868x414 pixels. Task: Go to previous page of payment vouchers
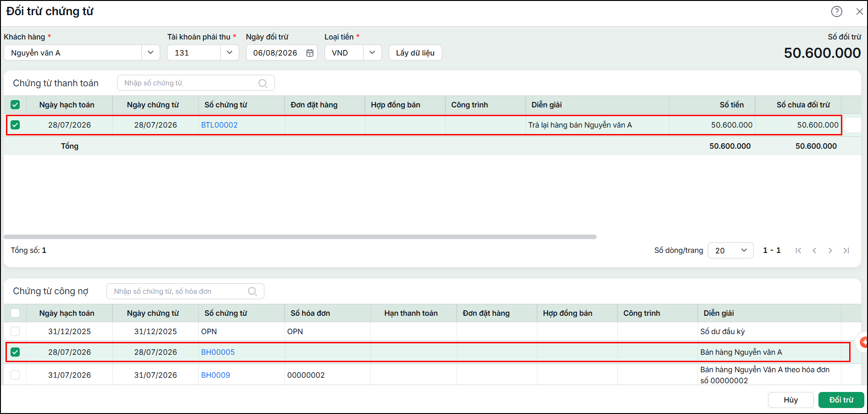point(814,251)
